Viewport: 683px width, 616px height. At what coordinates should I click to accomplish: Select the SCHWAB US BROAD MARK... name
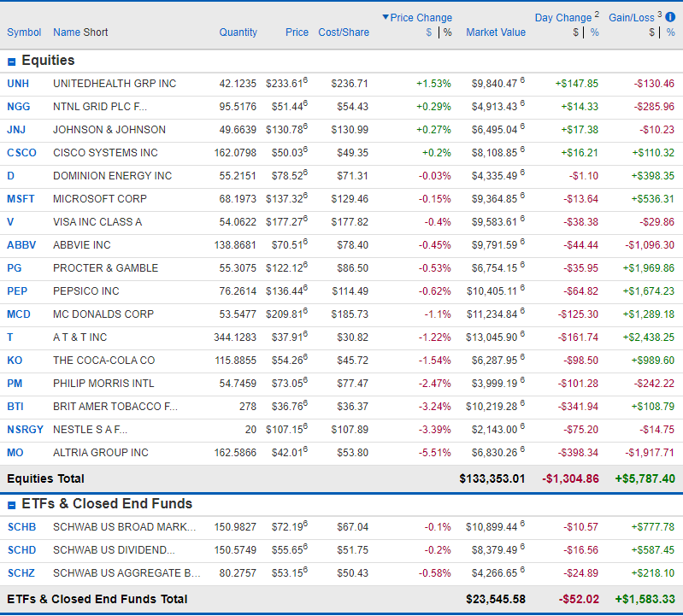[x=125, y=527]
